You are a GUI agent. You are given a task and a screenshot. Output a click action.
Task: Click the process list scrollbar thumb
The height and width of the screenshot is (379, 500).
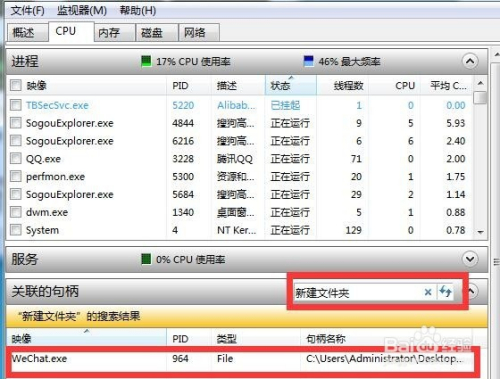[x=480, y=98]
